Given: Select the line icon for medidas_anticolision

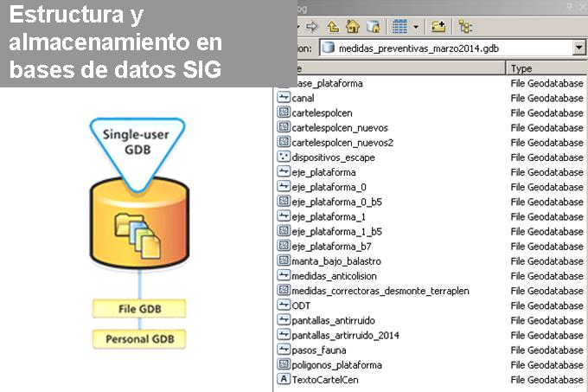Looking at the screenshot, I should (284, 275).
